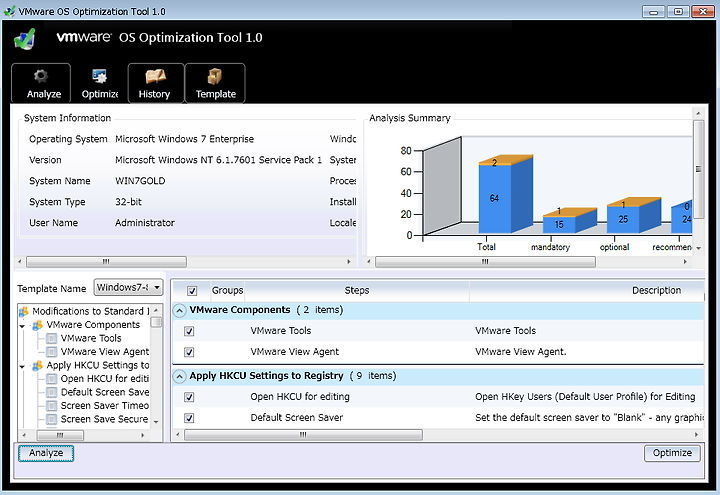Click the Steps column header
720x495 pixels.
357,291
